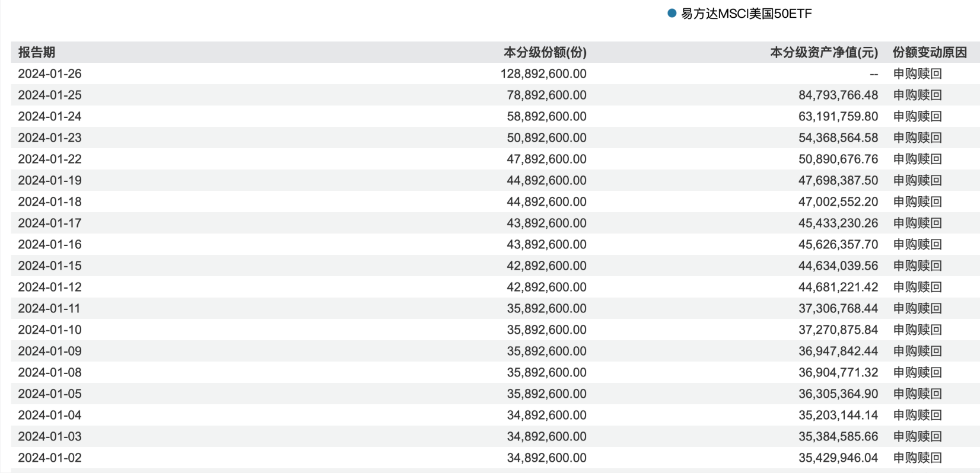Screen dimensions: 980x473
Task: Click the empty -- net value cell
Action: point(873,74)
